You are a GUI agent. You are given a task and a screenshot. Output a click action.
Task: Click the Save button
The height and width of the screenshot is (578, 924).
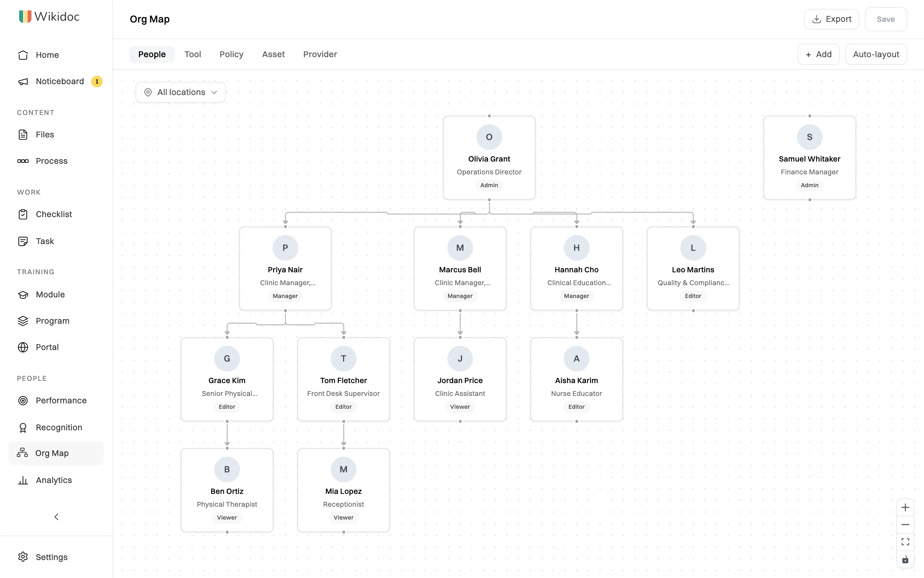886,19
